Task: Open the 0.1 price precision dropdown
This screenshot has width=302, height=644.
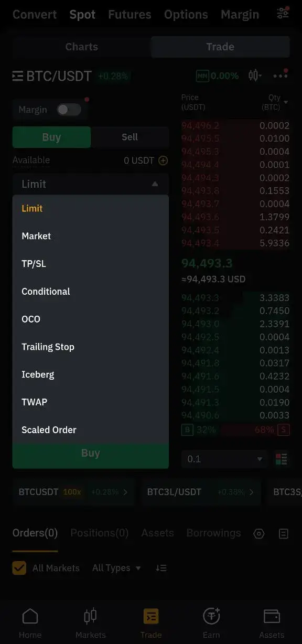Action: tap(224, 459)
